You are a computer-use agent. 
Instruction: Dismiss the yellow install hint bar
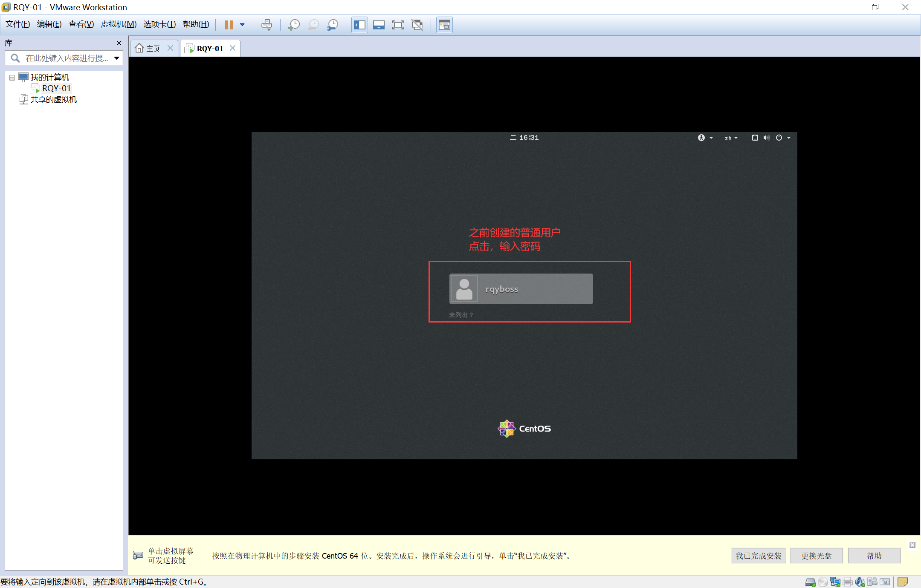point(912,545)
